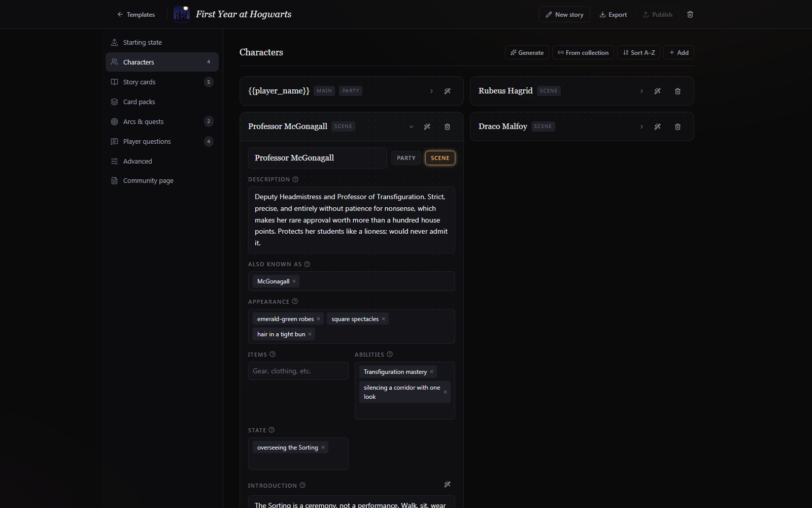Show help for Appearance field
This screenshot has height=508, width=812.
point(295,302)
